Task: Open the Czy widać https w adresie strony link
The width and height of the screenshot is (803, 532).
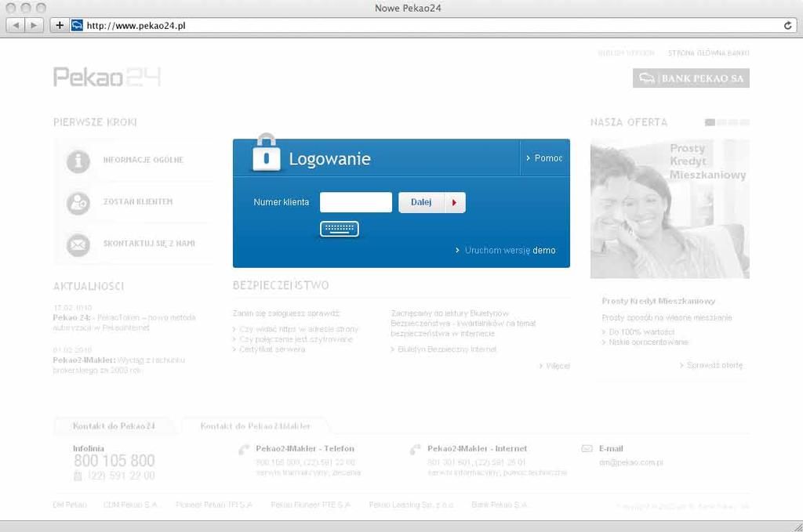Action: tap(296, 329)
